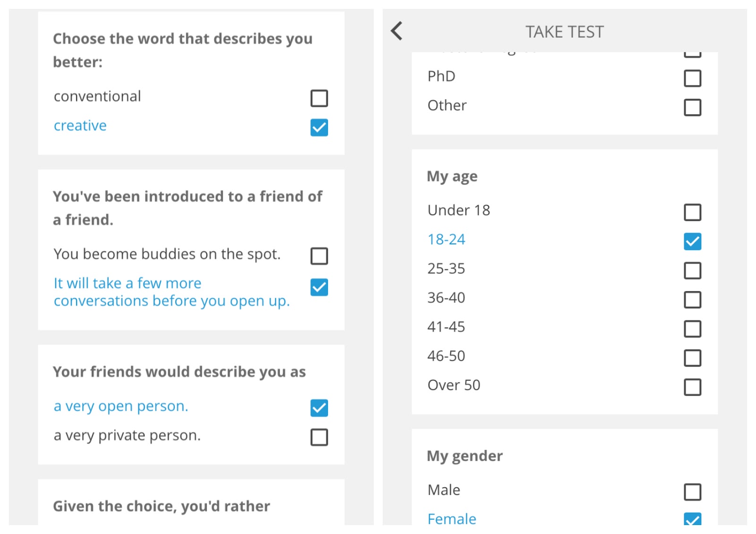The height and width of the screenshot is (534, 756).
Task: Uncheck the very open person box
Action: tap(319, 408)
